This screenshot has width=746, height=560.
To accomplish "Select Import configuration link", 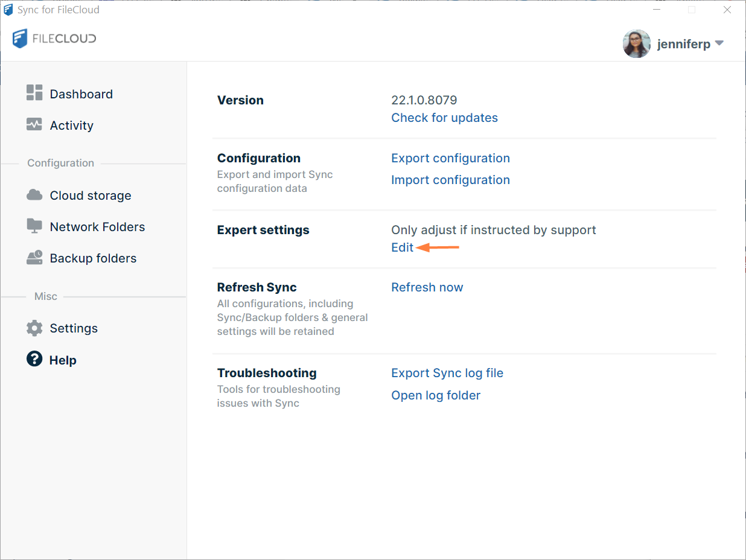I will [450, 180].
